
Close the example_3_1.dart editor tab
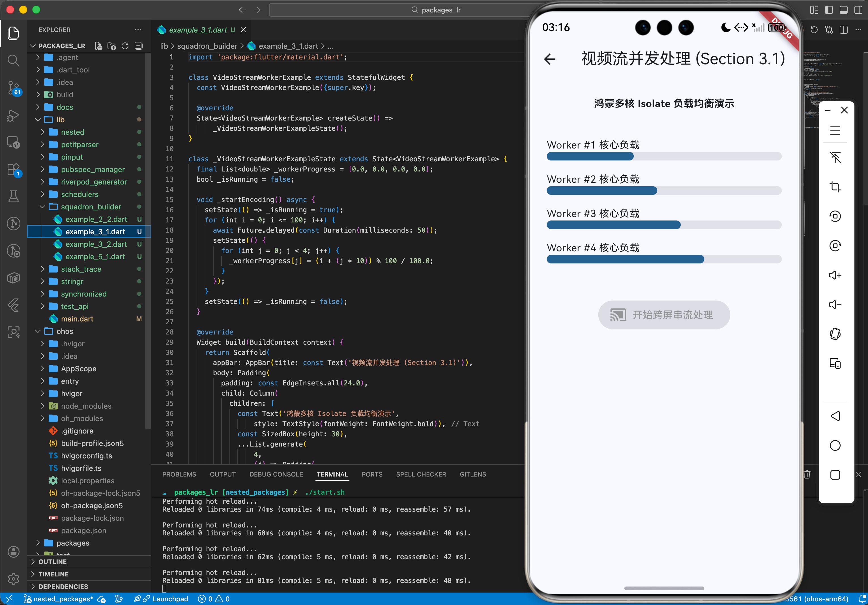[244, 30]
